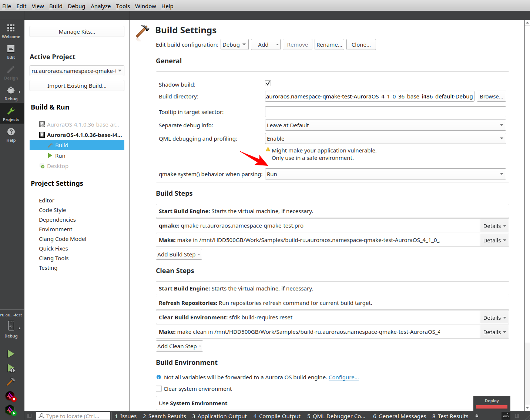Open the Configure link
This screenshot has height=420, width=530.
tap(343, 377)
